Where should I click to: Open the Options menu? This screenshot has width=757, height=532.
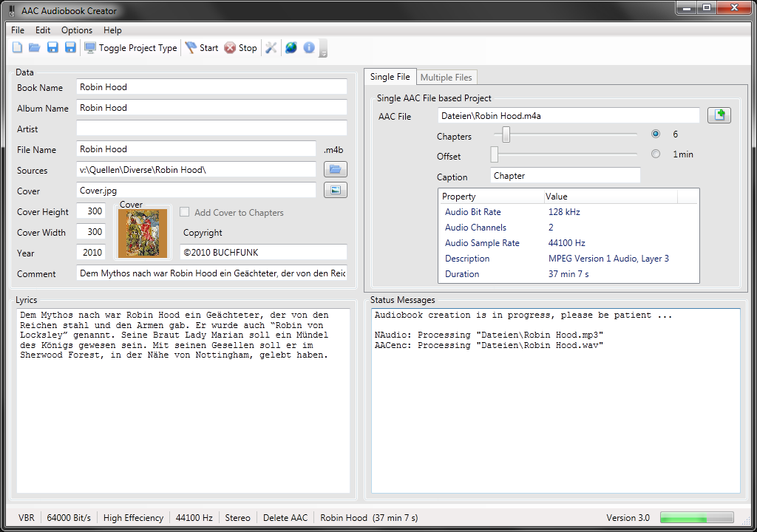[x=77, y=30]
